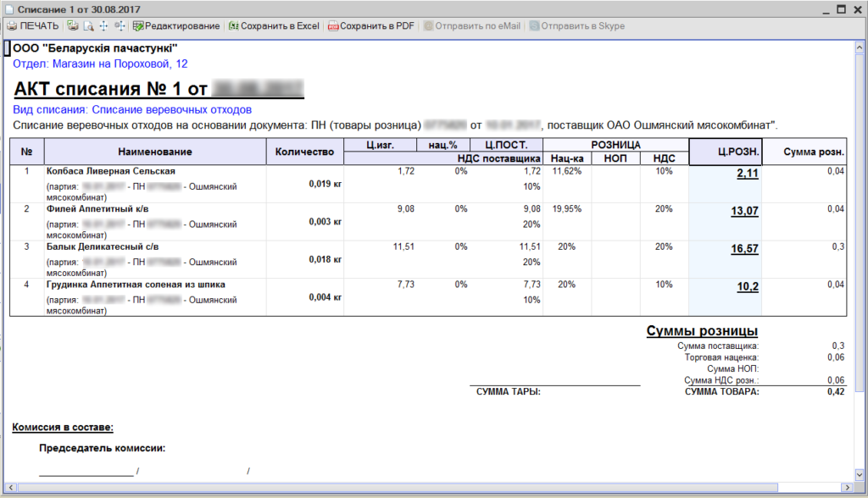Image resolution: width=868 pixels, height=498 pixels.
Task: Click the ПЕЧАТЬ print button
Action: [33, 26]
